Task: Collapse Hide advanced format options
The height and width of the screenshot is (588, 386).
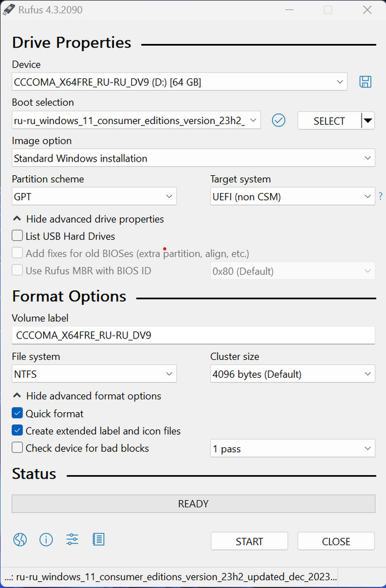Action: (87, 396)
